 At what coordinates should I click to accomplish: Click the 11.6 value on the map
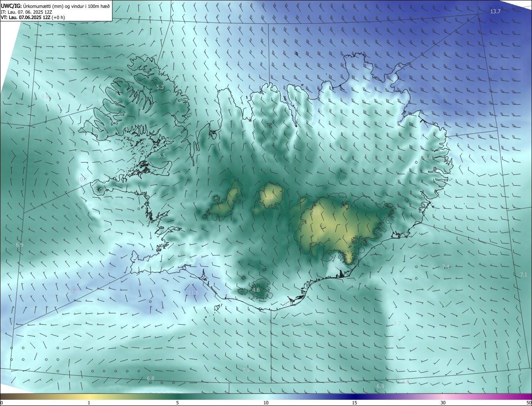194,293
